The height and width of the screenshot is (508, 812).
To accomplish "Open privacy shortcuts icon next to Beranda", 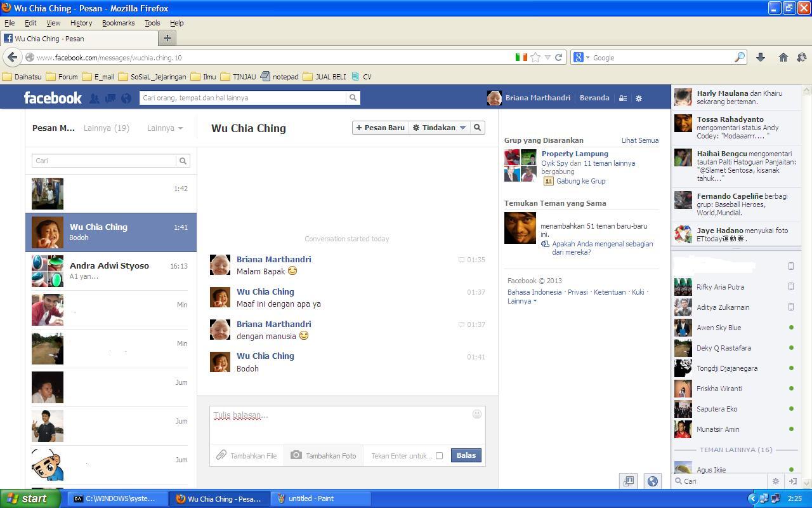I will pyautogui.click(x=623, y=98).
